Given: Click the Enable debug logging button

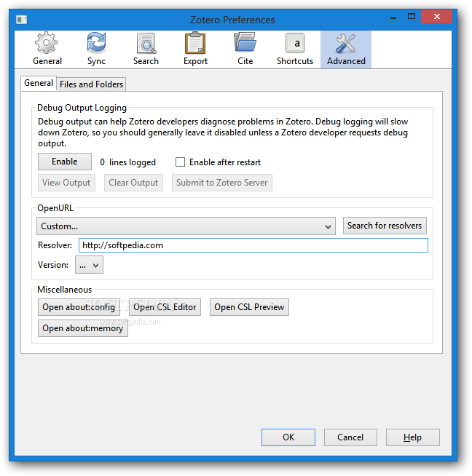Looking at the screenshot, I should (65, 162).
